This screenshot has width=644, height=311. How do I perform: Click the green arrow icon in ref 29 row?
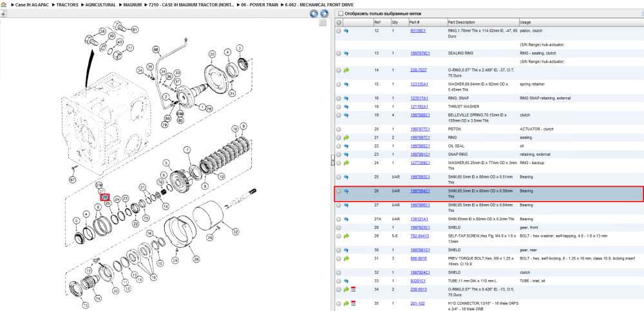pyautogui.click(x=346, y=236)
